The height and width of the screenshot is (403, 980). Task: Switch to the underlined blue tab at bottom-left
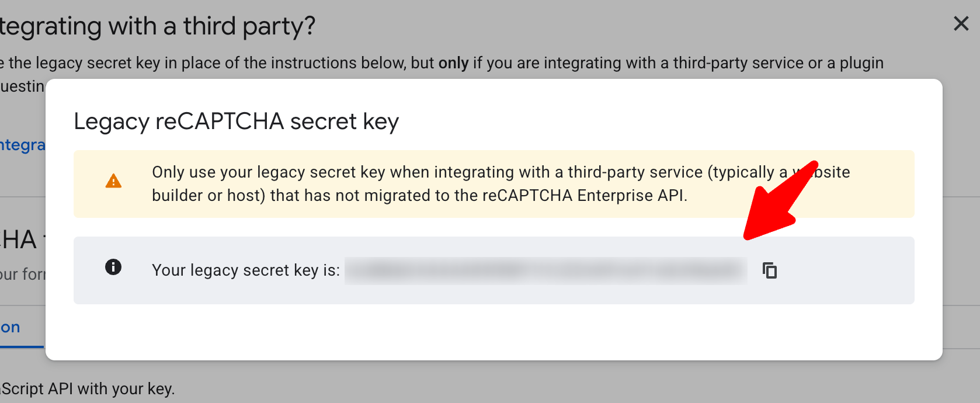click(x=11, y=328)
